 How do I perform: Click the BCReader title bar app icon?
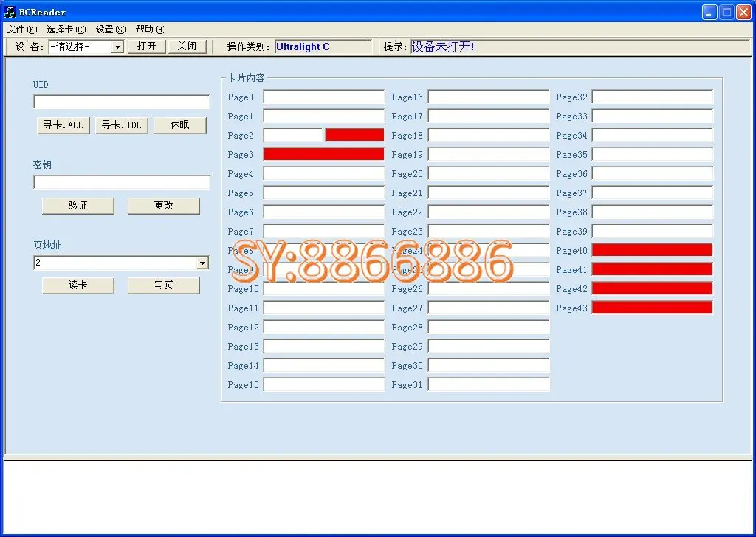10,12
